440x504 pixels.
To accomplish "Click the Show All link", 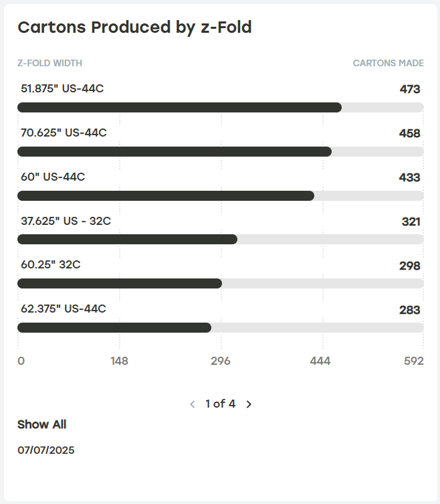I will click(x=41, y=424).
